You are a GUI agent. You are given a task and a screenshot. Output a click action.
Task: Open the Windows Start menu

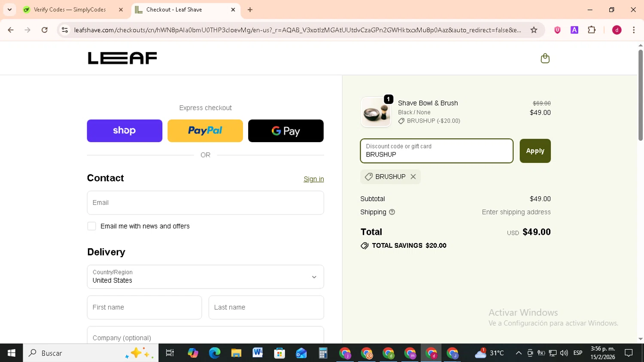(x=12, y=353)
